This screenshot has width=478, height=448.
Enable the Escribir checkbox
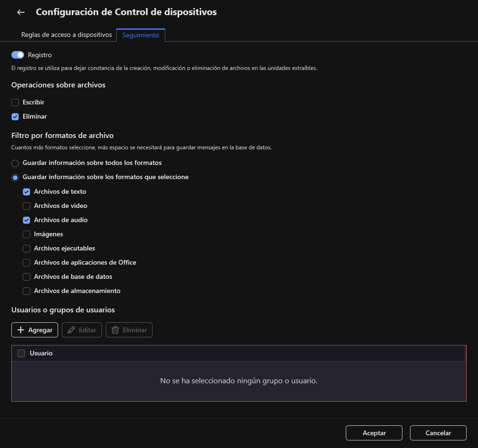pyautogui.click(x=15, y=102)
